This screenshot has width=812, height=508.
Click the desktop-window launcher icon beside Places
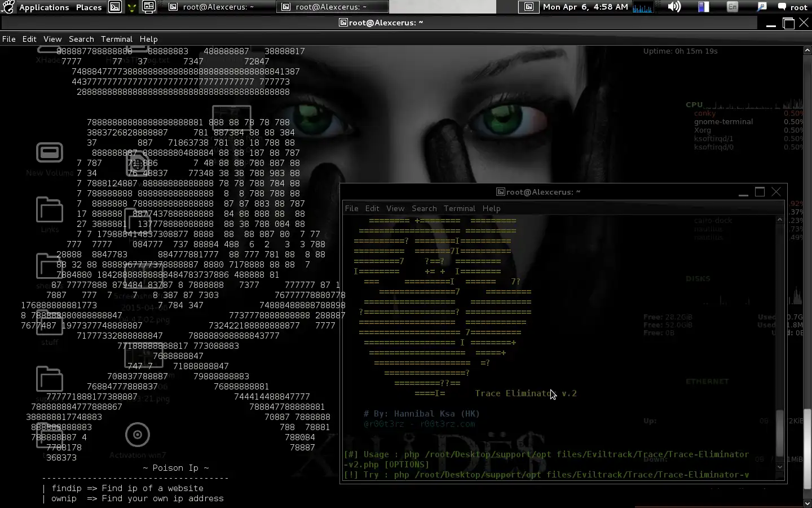(149, 7)
